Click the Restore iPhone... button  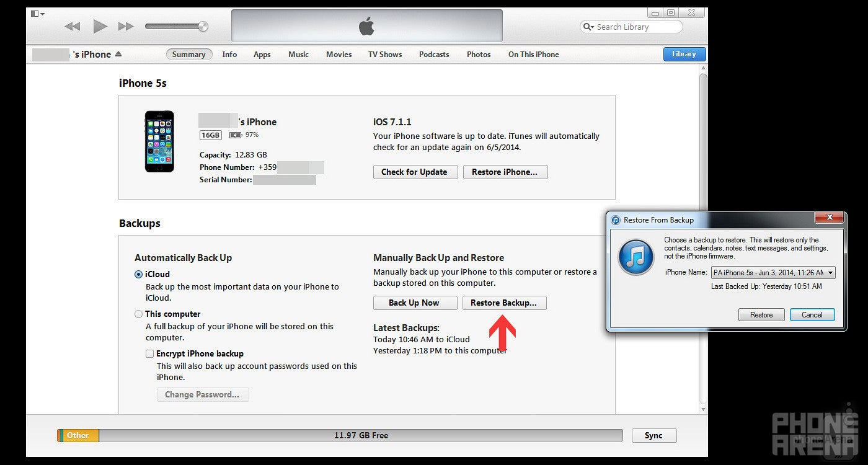[x=505, y=172]
